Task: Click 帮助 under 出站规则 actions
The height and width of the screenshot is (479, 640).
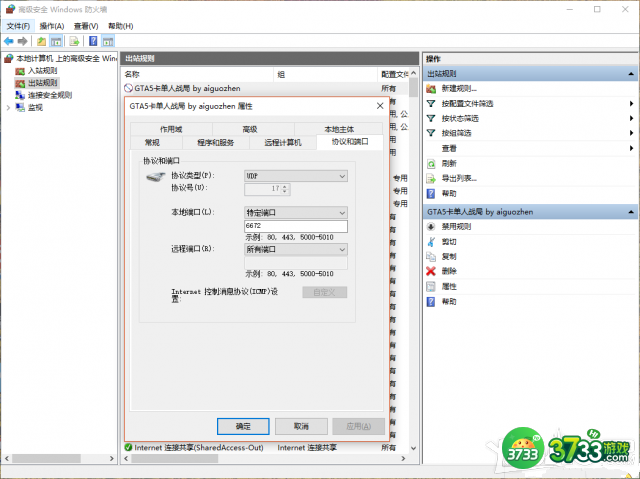Action: point(449,194)
